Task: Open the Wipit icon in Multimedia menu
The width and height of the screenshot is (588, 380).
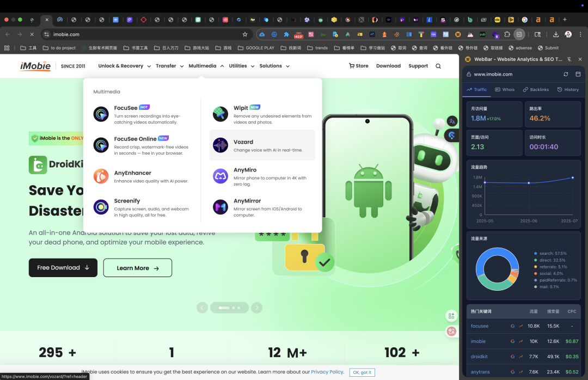Action: (x=220, y=114)
